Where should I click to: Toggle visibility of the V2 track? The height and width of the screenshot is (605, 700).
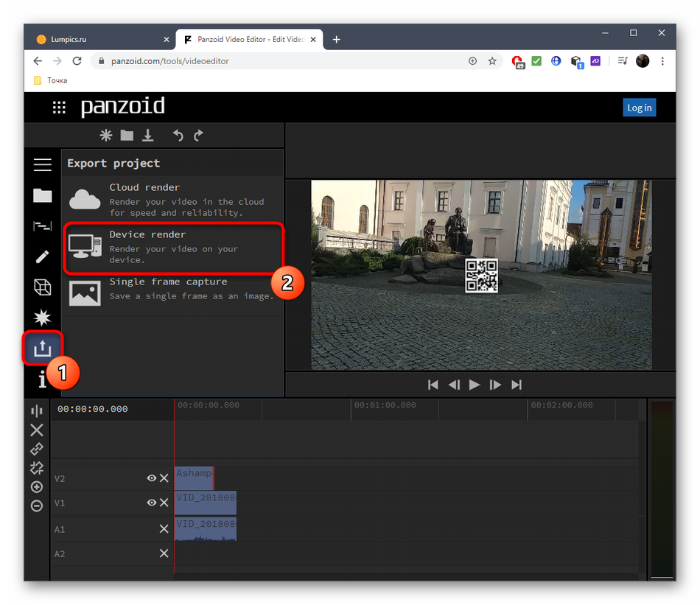[x=152, y=478]
